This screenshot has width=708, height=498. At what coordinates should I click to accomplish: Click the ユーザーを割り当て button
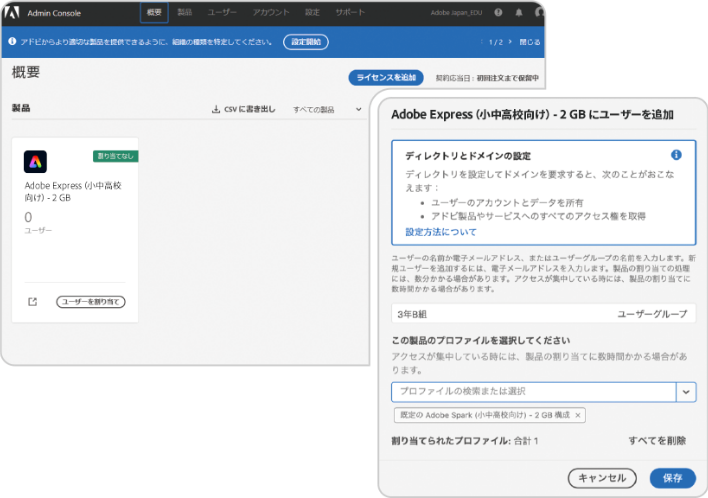click(91, 302)
